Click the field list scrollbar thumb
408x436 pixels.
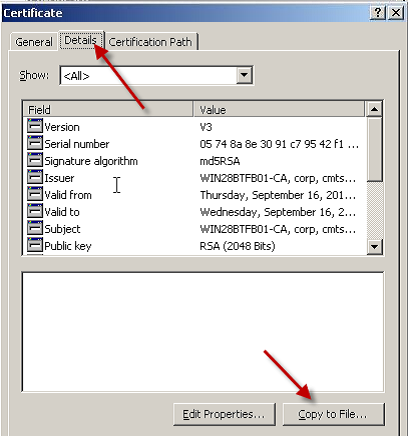click(x=374, y=149)
